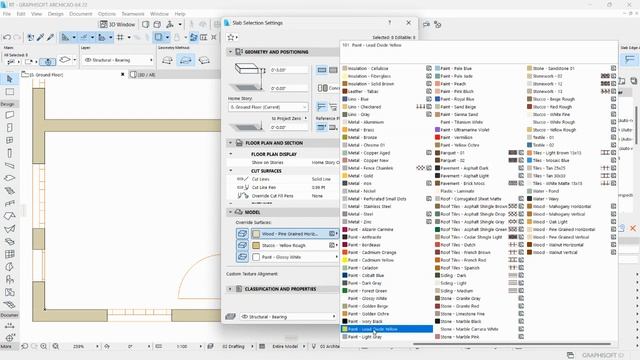Collapse the Cut Surfaces group
Screen dimensions: 640x360
click(x=231, y=171)
